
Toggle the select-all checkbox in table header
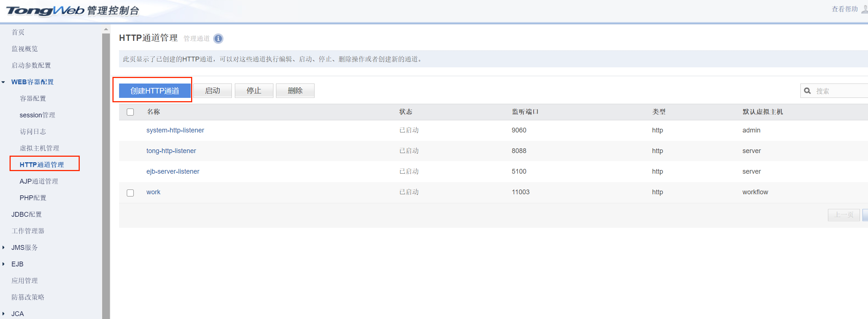[130, 112]
